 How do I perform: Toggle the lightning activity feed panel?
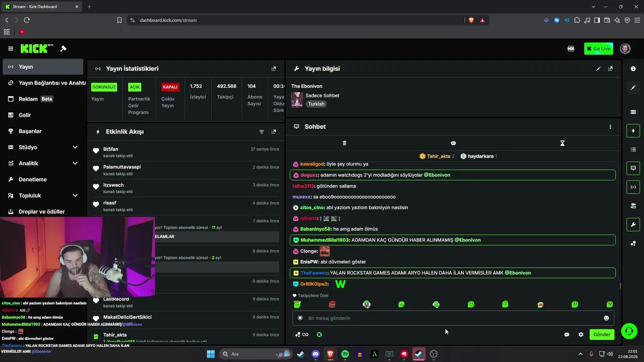click(633, 131)
